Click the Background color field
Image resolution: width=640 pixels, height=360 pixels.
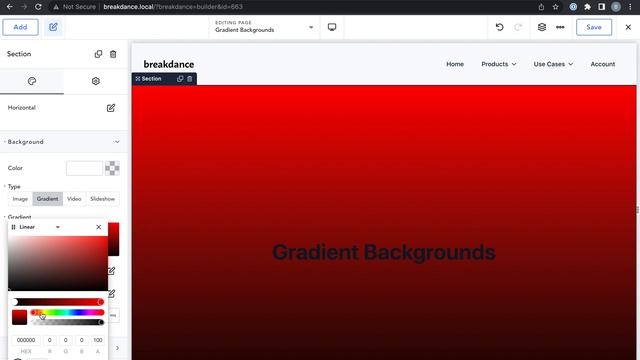tap(84, 168)
